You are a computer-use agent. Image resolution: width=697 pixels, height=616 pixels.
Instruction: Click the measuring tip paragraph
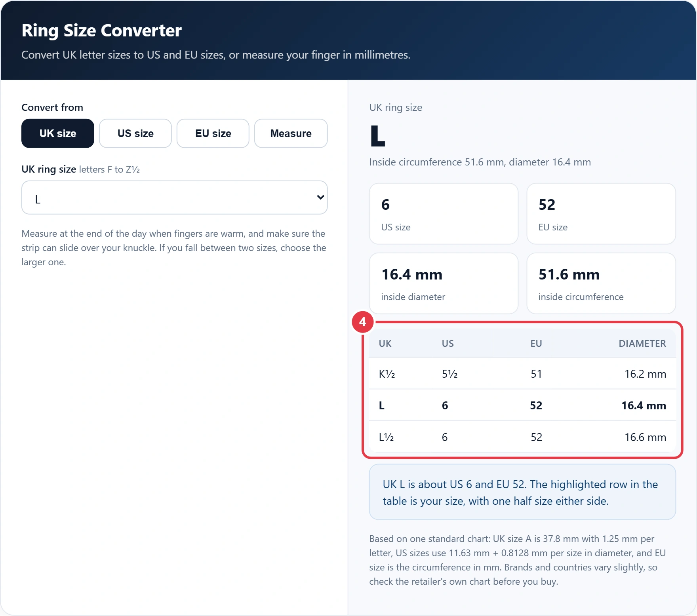174,248
